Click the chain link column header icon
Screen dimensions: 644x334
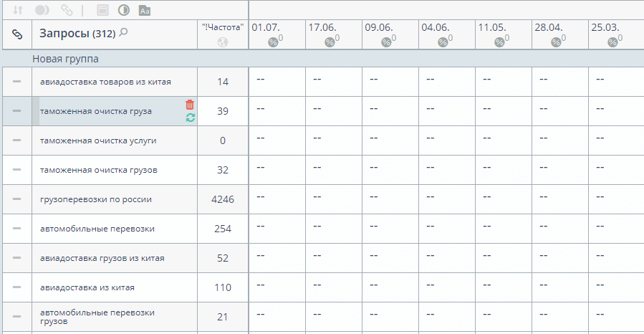[x=17, y=34]
